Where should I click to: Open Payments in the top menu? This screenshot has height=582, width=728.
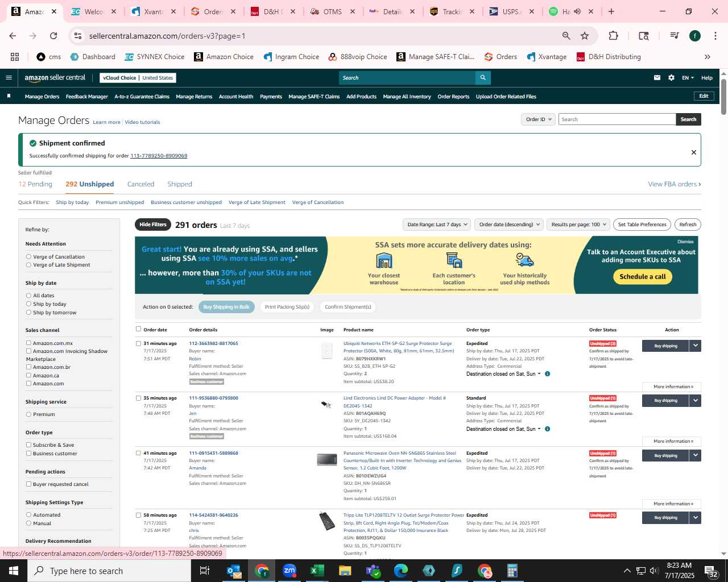pos(271,97)
